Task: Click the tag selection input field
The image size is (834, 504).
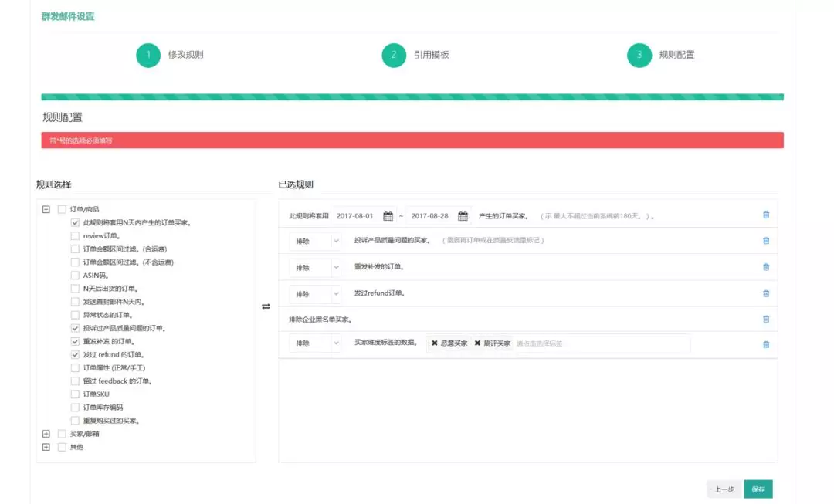Action: point(601,343)
